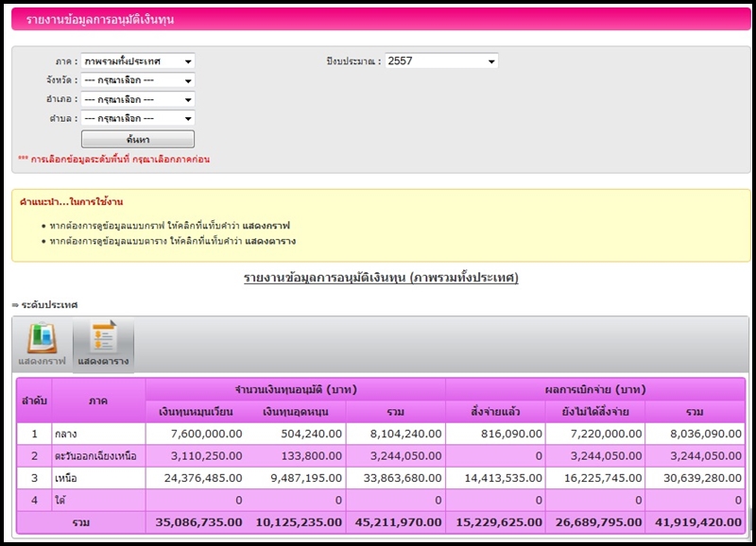Image resolution: width=756 pixels, height=546 pixels.
Task: Click the chart icon above แสดงกราฟ
Action: pyautogui.click(x=42, y=338)
